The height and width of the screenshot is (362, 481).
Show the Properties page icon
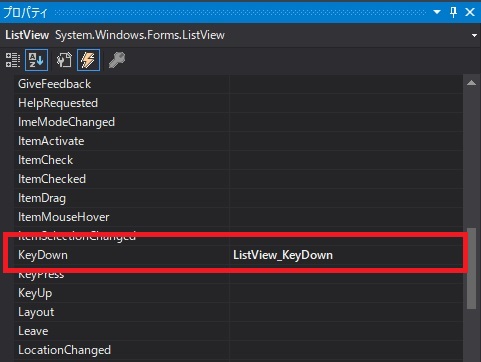click(64, 60)
